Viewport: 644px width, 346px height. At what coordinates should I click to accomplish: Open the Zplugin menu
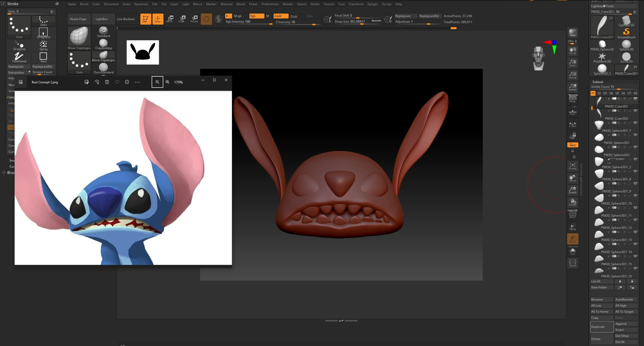coord(372,4)
